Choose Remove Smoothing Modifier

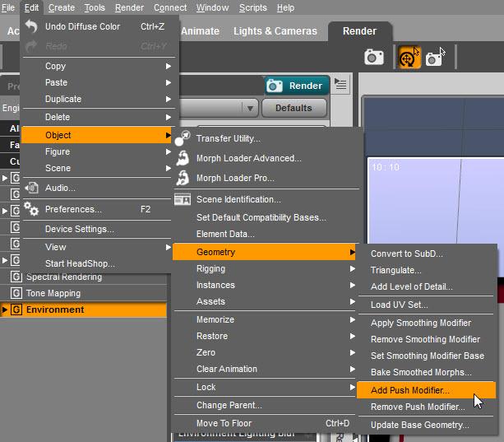tap(426, 339)
